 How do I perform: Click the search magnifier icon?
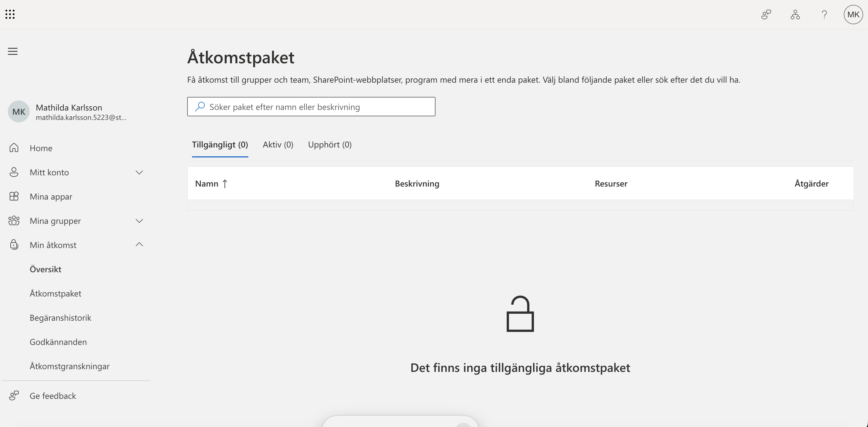point(200,107)
